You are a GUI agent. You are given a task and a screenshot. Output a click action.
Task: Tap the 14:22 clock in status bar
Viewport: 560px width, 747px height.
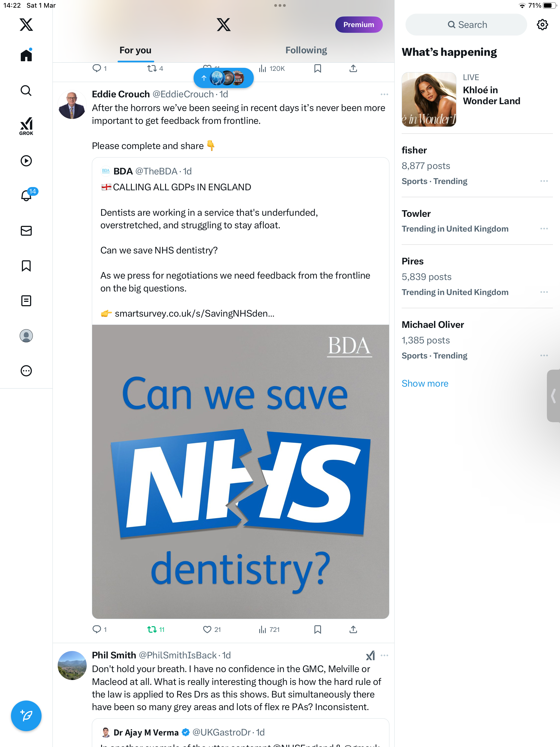[x=12, y=5]
